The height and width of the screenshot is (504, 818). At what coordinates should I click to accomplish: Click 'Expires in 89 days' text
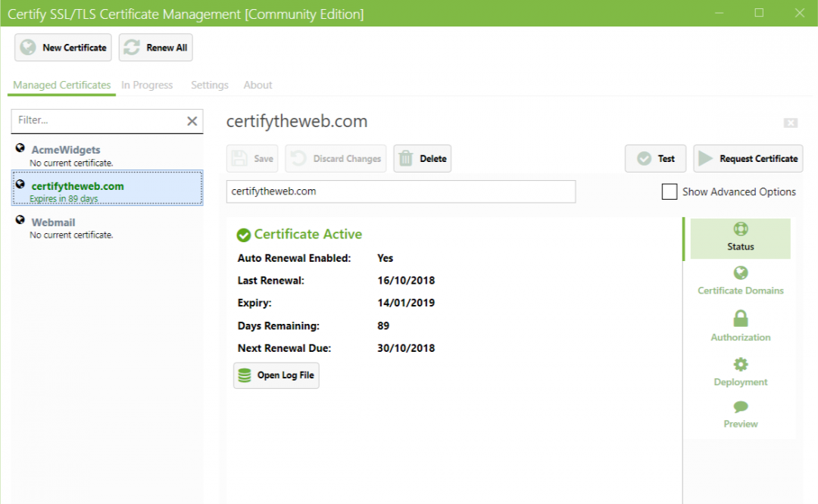[64, 198]
